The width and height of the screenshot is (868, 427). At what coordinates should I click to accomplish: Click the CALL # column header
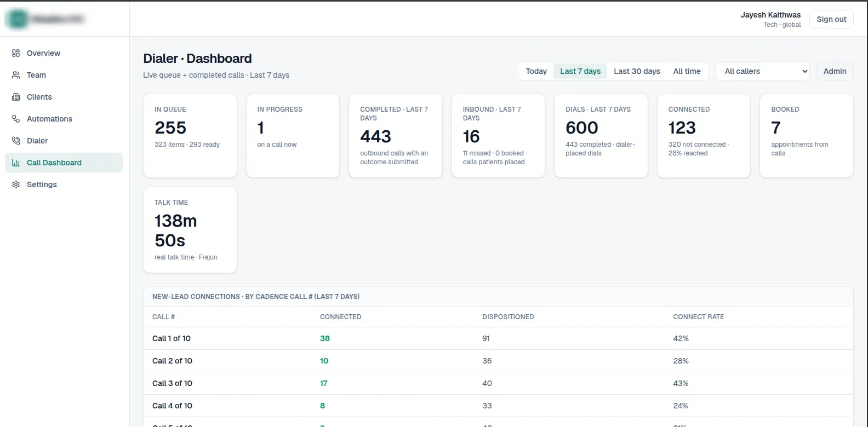[x=163, y=317]
